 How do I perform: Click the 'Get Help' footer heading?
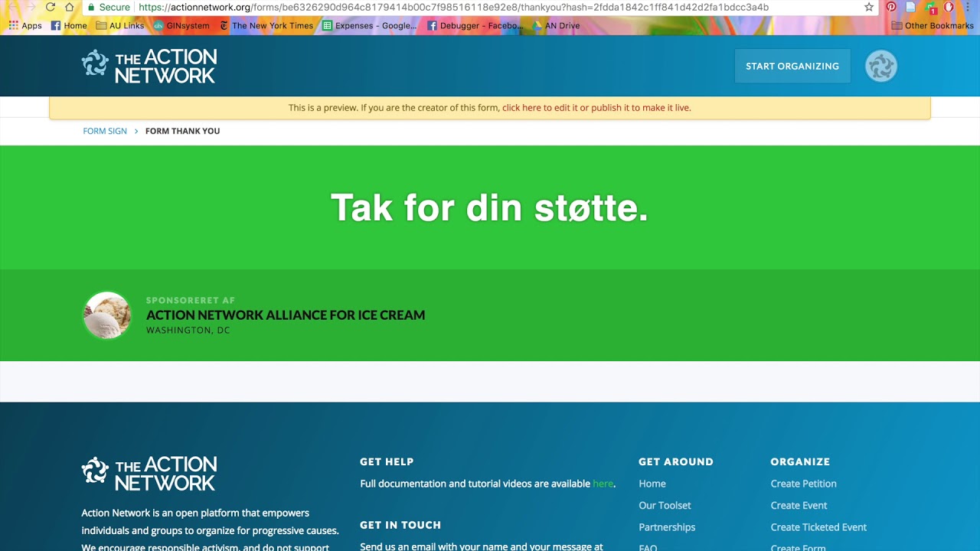pyautogui.click(x=387, y=461)
